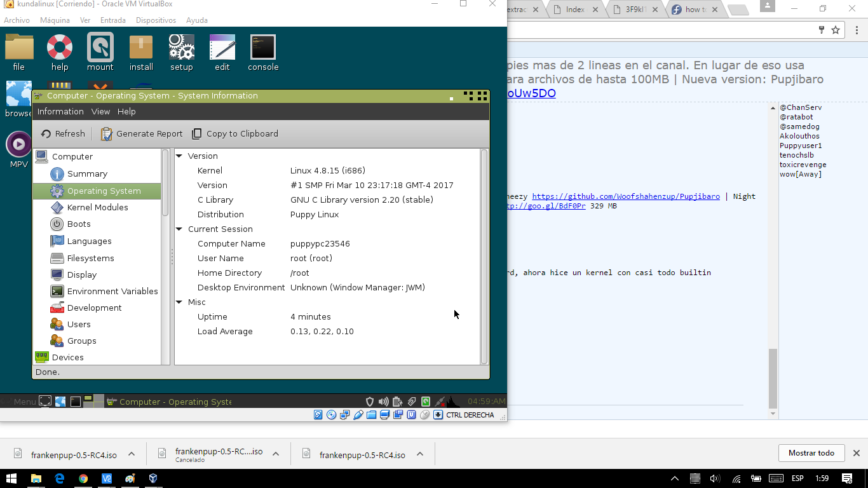Collapse the Version section

tap(179, 156)
